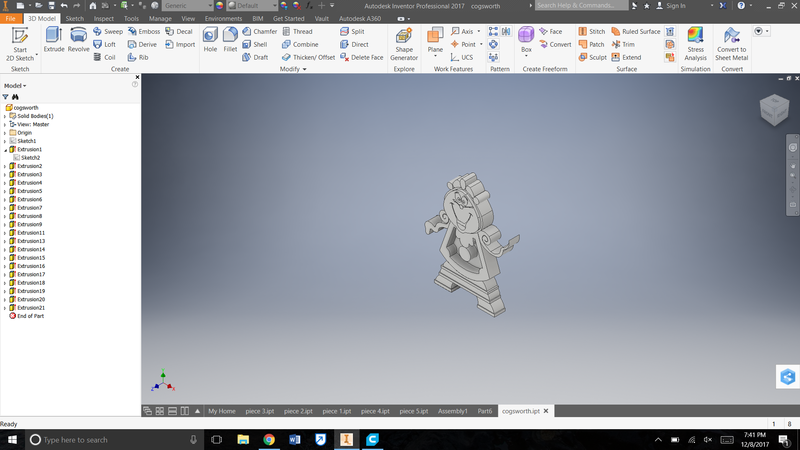Select the Extrude tool
Viewport: 800px width, 450px height.
click(54, 40)
